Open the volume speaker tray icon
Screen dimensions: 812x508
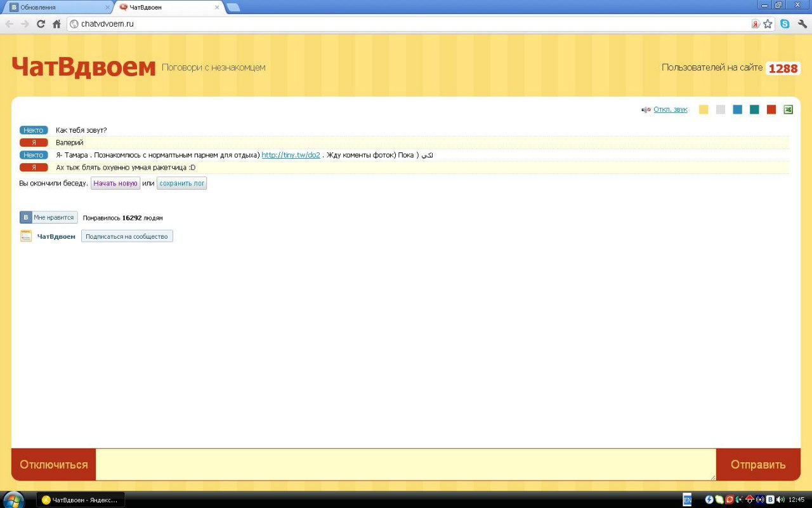click(780, 500)
